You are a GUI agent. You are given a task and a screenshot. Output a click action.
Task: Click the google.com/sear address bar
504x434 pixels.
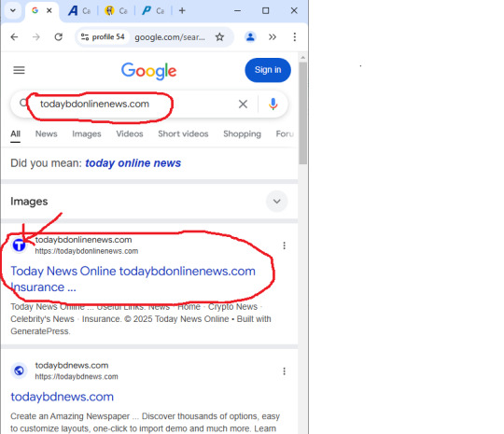[x=170, y=37]
